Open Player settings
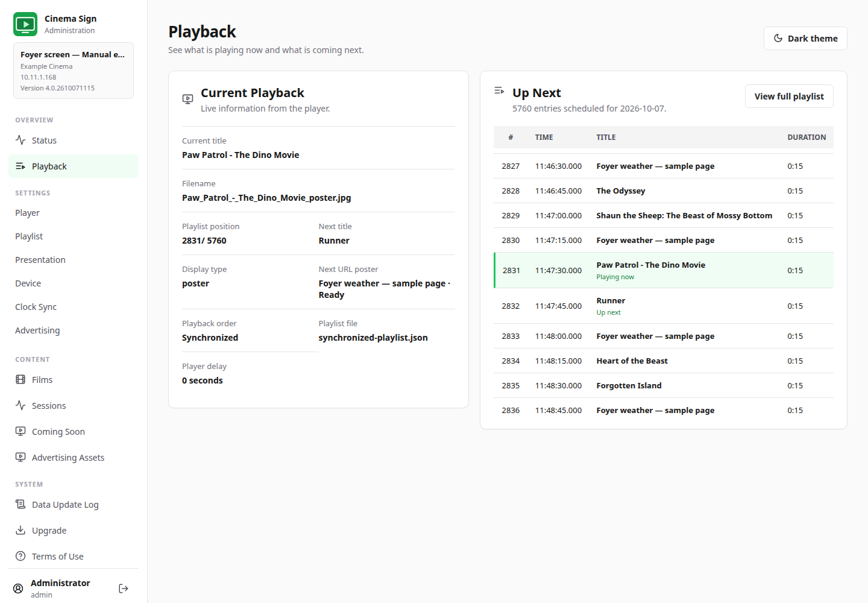868x603 pixels. tap(74, 213)
